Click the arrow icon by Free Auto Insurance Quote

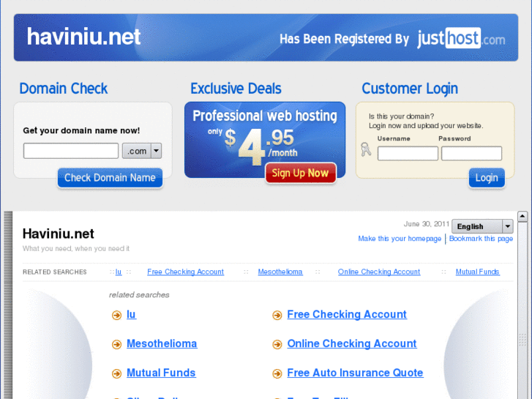(x=277, y=373)
